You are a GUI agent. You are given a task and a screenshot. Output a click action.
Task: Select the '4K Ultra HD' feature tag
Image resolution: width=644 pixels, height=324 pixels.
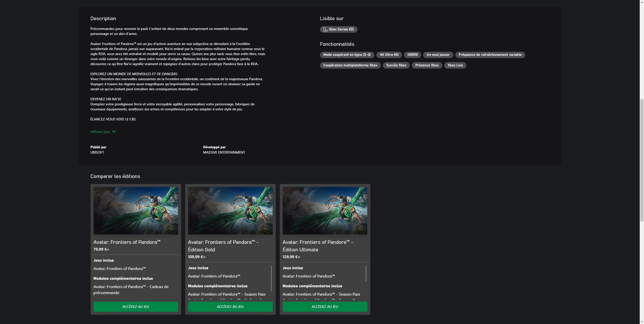pyautogui.click(x=389, y=55)
